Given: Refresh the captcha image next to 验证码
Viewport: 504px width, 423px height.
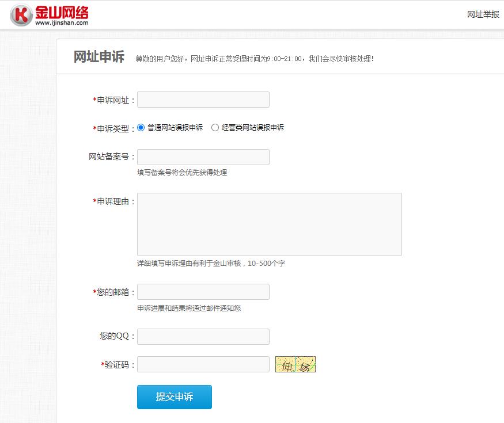Looking at the screenshot, I should point(295,364).
